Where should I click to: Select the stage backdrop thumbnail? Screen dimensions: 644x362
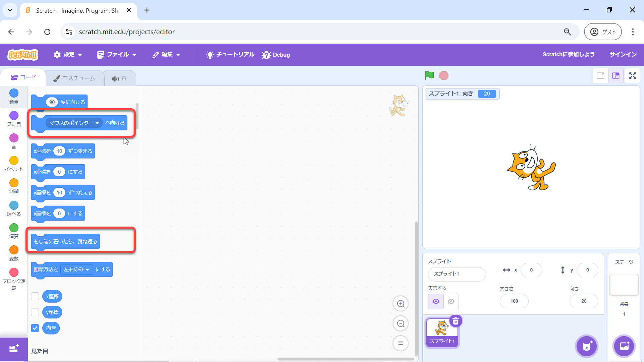point(624,285)
